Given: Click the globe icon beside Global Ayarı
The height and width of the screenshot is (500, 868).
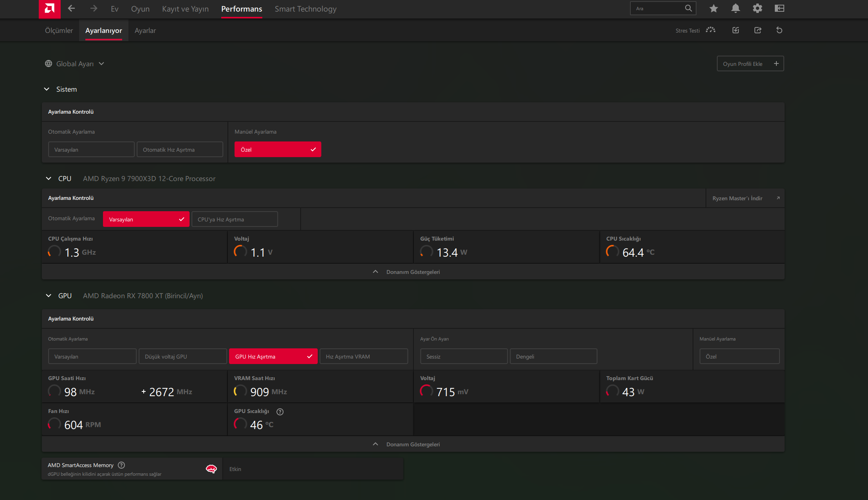Looking at the screenshot, I should point(49,63).
